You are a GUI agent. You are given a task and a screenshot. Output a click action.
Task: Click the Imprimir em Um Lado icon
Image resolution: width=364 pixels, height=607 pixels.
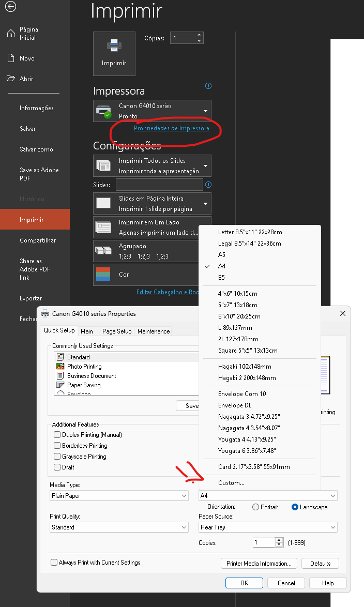(103, 227)
